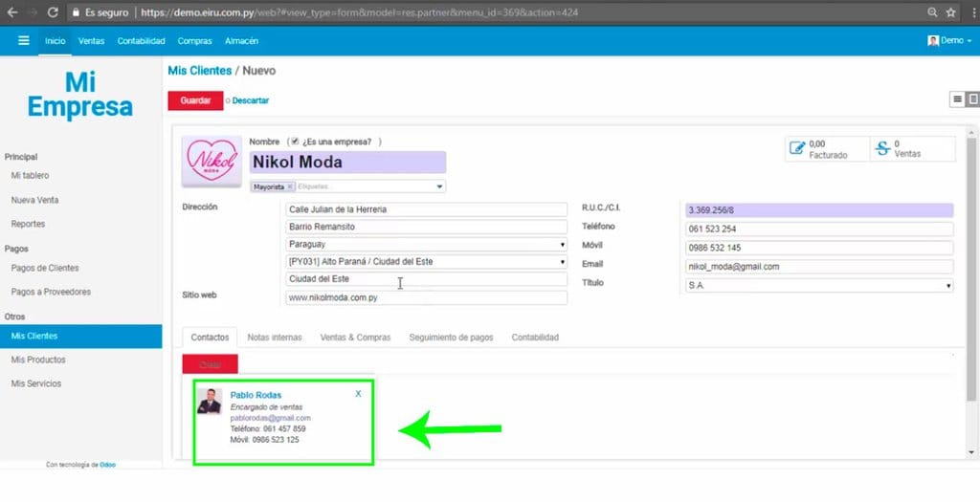Screen dimensions: 980x502
Task: Click the Descartar link
Action: tap(251, 100)
